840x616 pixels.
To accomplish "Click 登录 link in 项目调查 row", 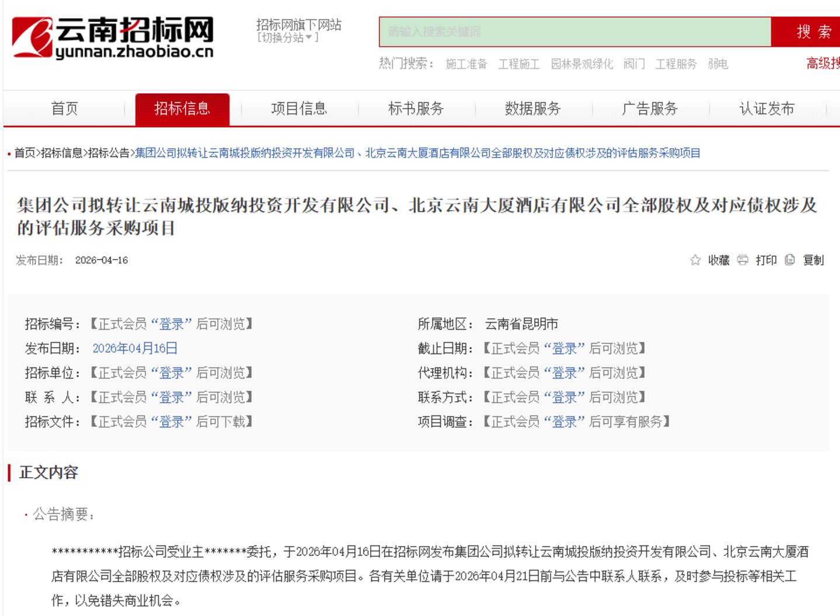I will [x=564, y=422].
